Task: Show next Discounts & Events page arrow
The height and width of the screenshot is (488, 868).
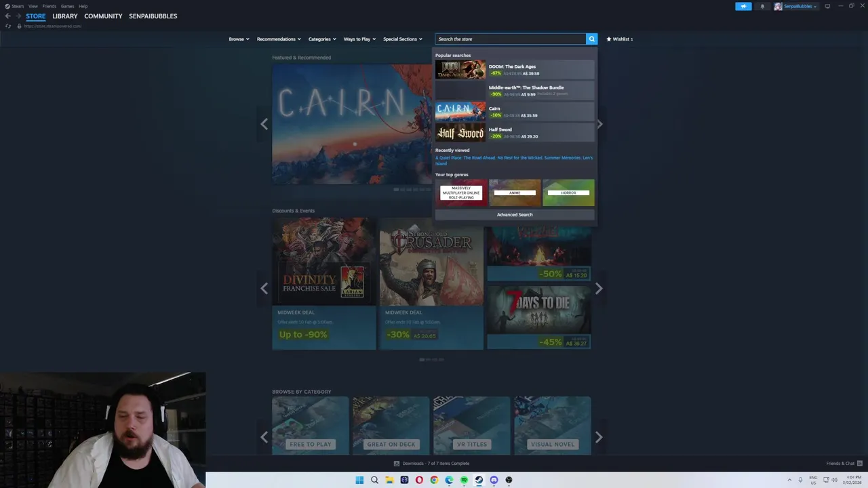Action: 599,288
